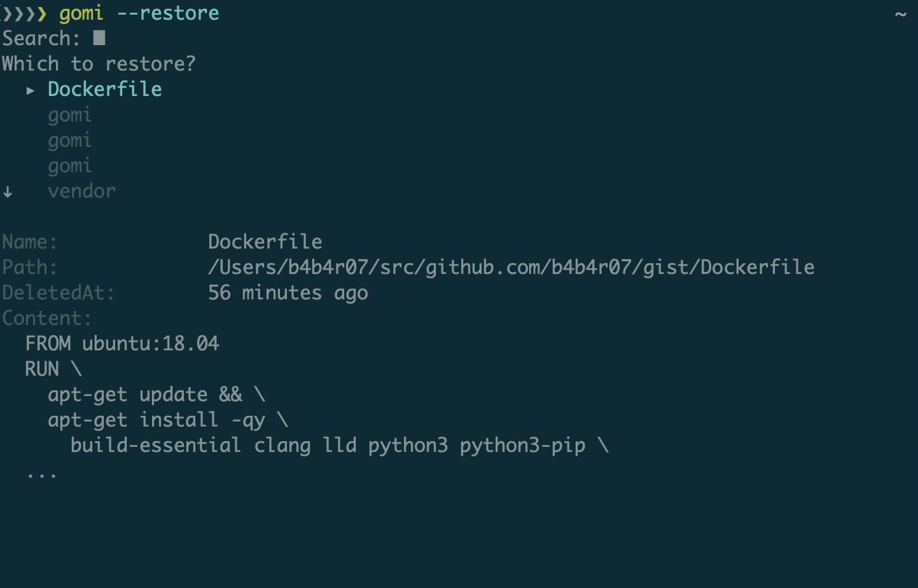Click the '56 minutes ago' timestamp
Viewport: 918px width, 588px height.
point(288,293)
